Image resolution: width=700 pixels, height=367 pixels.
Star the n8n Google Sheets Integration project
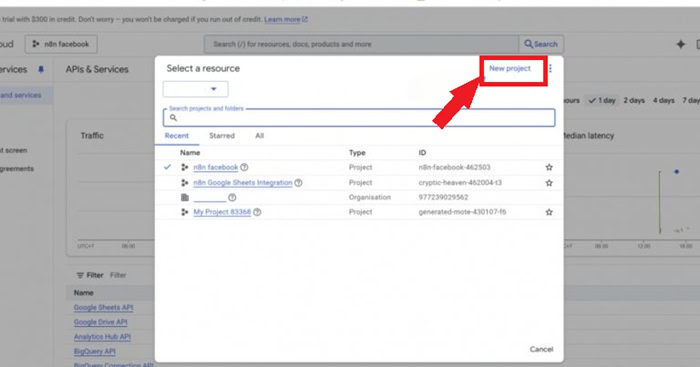pos(549,183)
